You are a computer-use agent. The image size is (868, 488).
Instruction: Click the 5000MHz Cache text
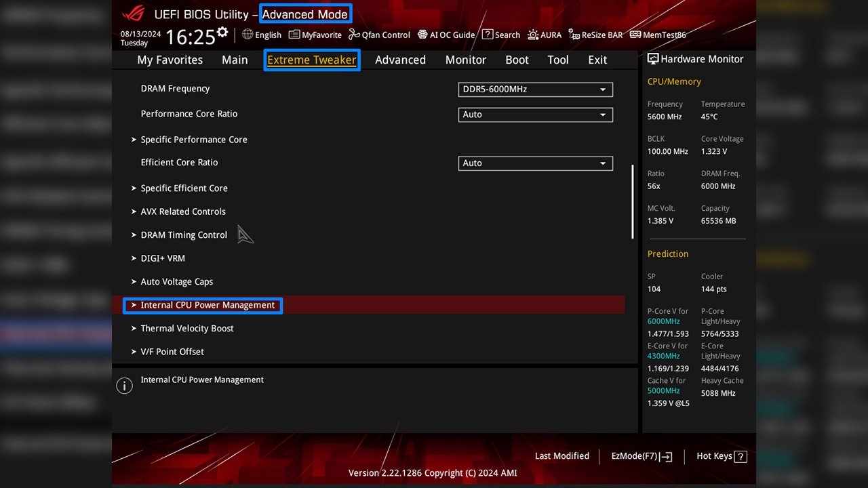663,390
